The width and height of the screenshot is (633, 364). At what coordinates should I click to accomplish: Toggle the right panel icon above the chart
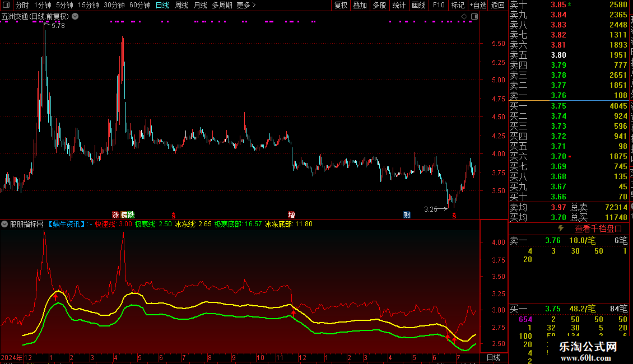click(x=474, y=17)
